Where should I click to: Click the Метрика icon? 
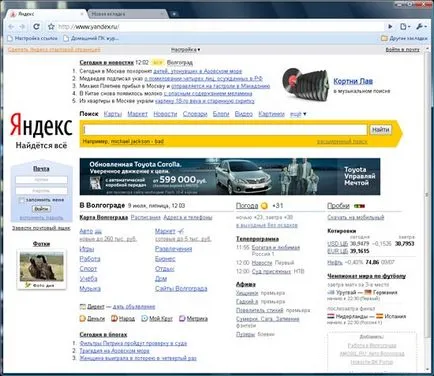[182, 319]
